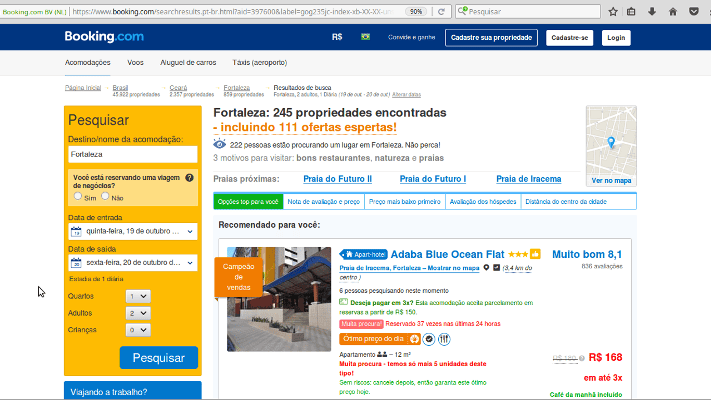Open the browser downloads arrow icon
Image resolution: width=711 pixels, height=400 pixels.
[x=652, y=12]
